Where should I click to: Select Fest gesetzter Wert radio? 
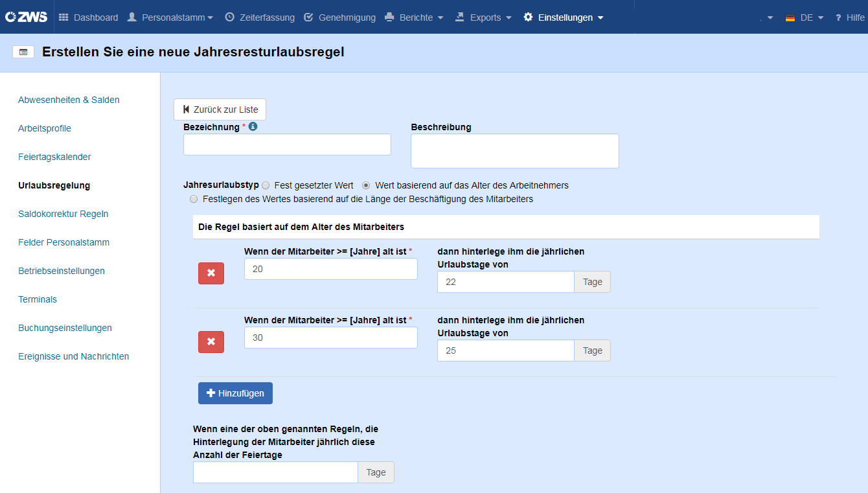click(266, 185)
